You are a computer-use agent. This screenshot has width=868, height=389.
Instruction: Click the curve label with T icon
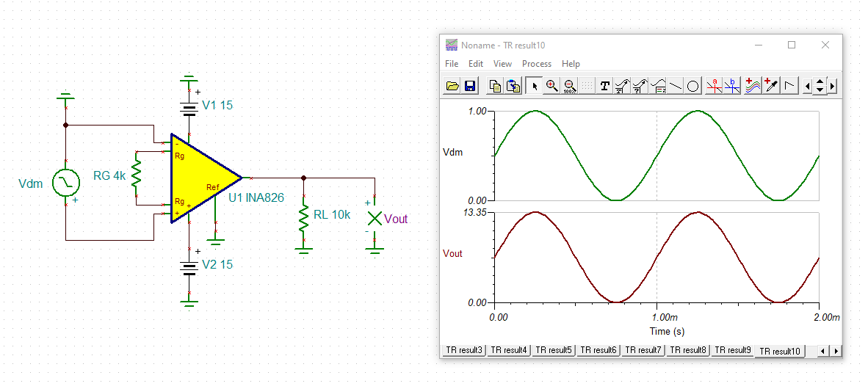coord(622,86)
